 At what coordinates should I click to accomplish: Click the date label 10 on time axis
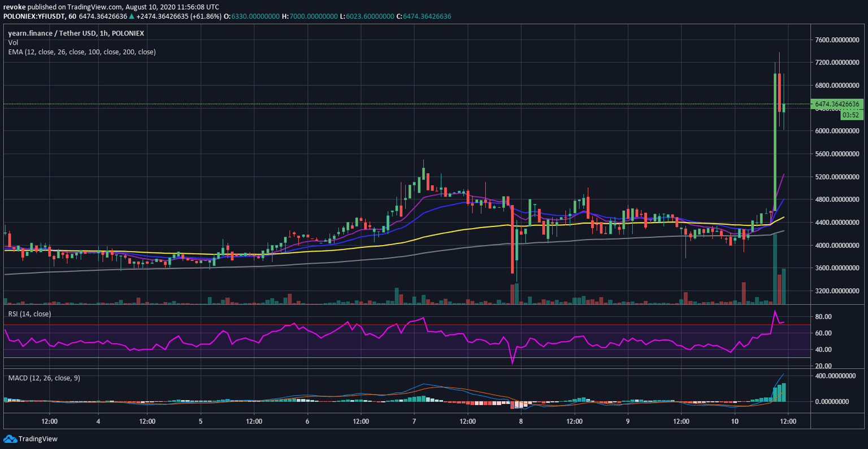tap(735, 421)
